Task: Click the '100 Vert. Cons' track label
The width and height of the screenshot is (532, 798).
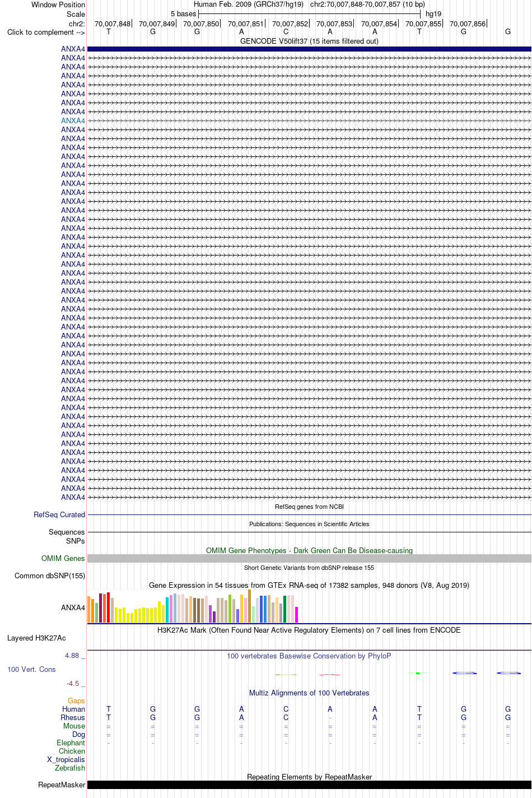Action: pos(31,669)
